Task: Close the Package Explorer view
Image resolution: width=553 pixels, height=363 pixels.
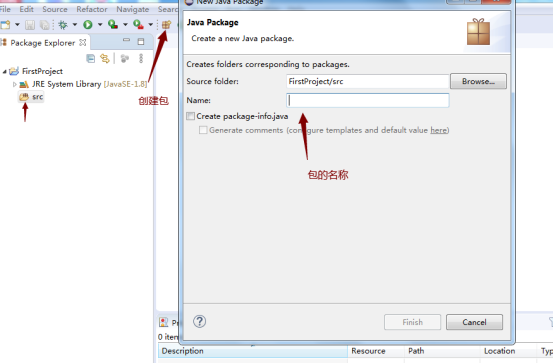Action: click(83, 43)
